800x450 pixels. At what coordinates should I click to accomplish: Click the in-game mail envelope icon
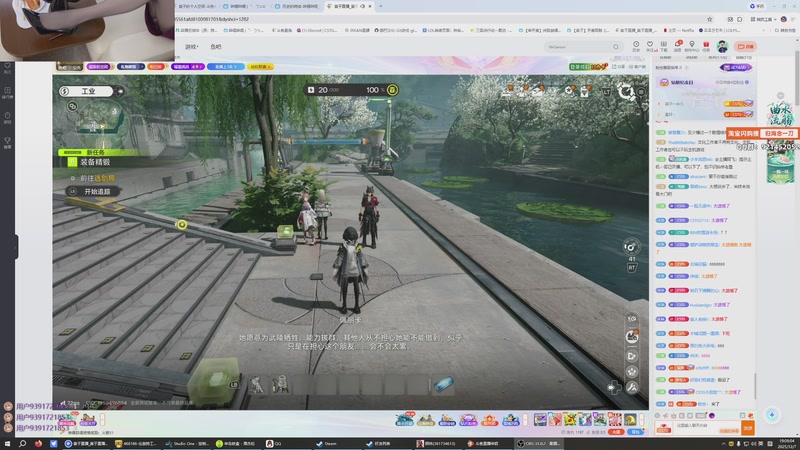(x=538, y=92)
